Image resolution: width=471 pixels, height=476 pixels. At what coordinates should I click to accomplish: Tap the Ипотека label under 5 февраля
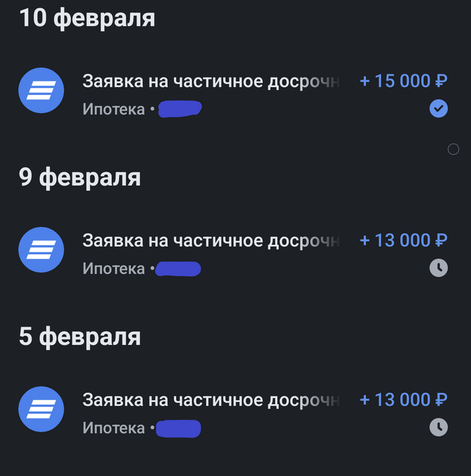[x=114, y=428]
